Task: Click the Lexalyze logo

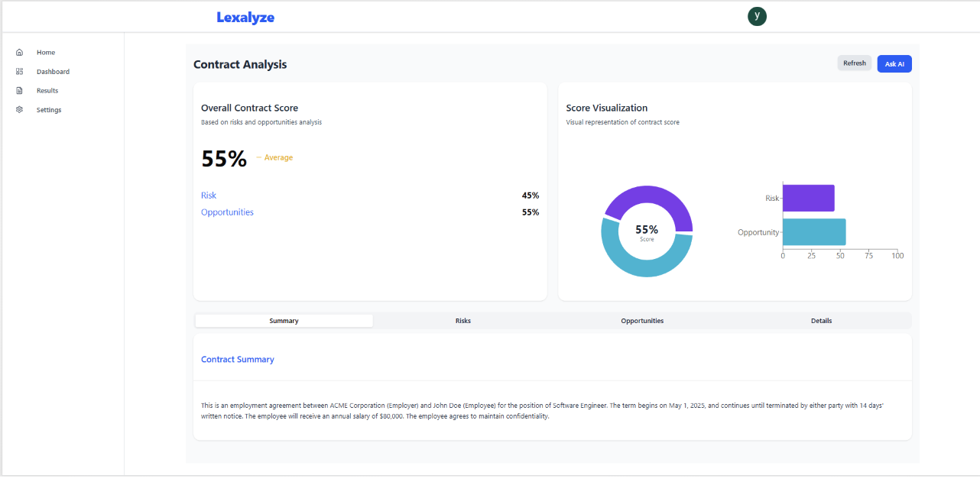Action: pos(245,17)
